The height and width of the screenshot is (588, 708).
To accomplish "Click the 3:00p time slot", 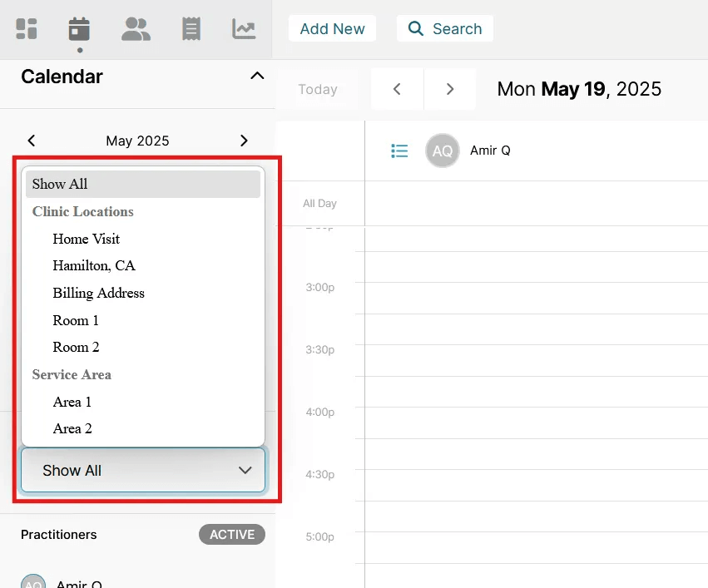I will tap(536, 298).
